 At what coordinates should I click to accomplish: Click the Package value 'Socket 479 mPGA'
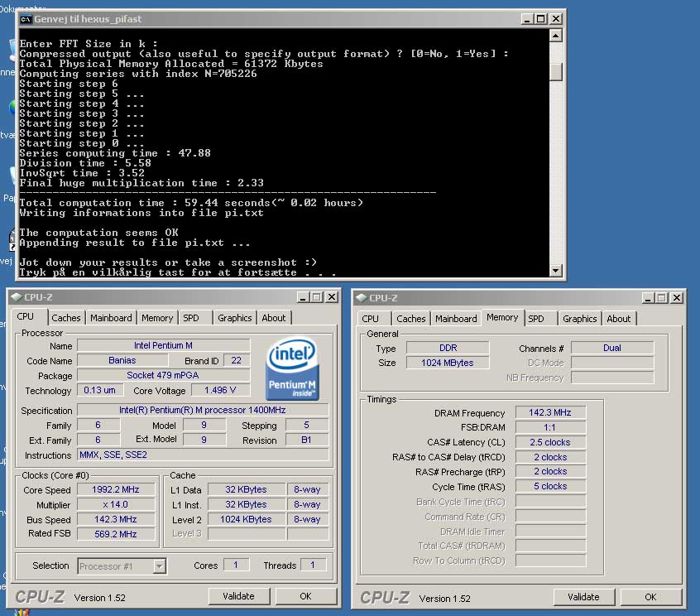[163, 375]
